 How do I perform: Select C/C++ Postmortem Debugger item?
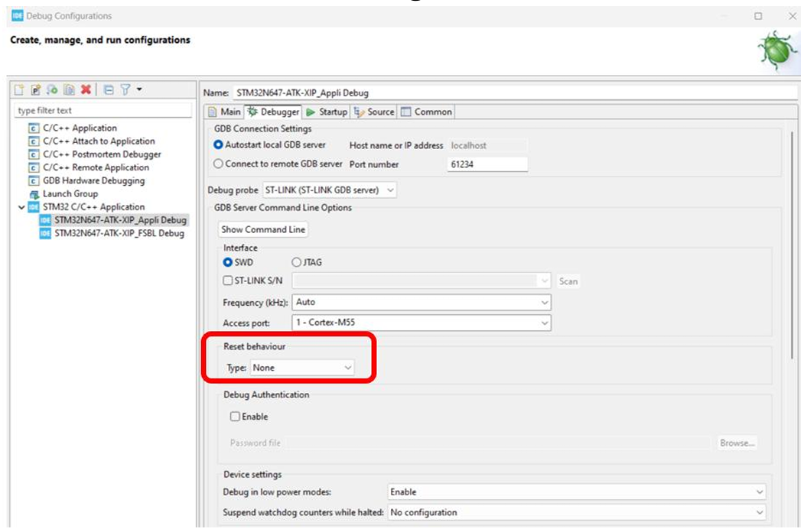(102, 154)
